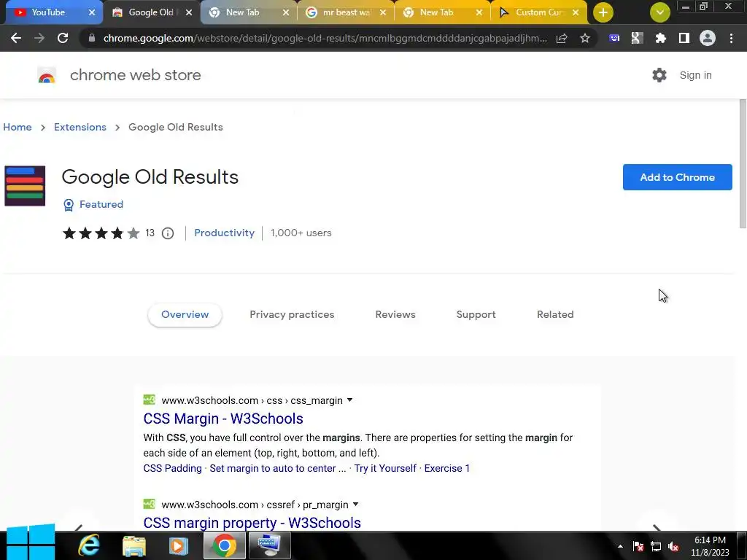Switch to the Custom Cursor tab
Image resolution: width=747 pixels, height=560 pixels.
[538, 12]
